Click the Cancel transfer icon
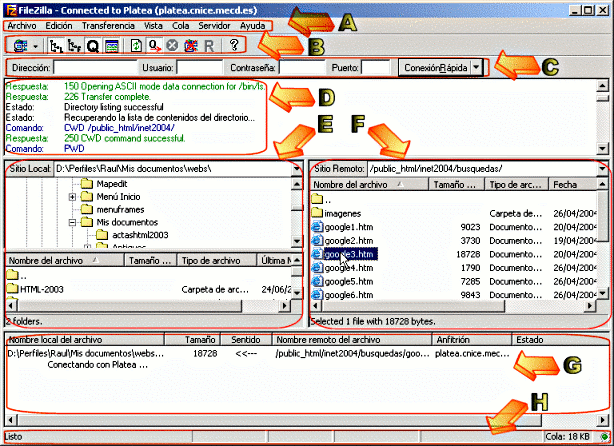 pyautogui.click(x=172, y=45)
